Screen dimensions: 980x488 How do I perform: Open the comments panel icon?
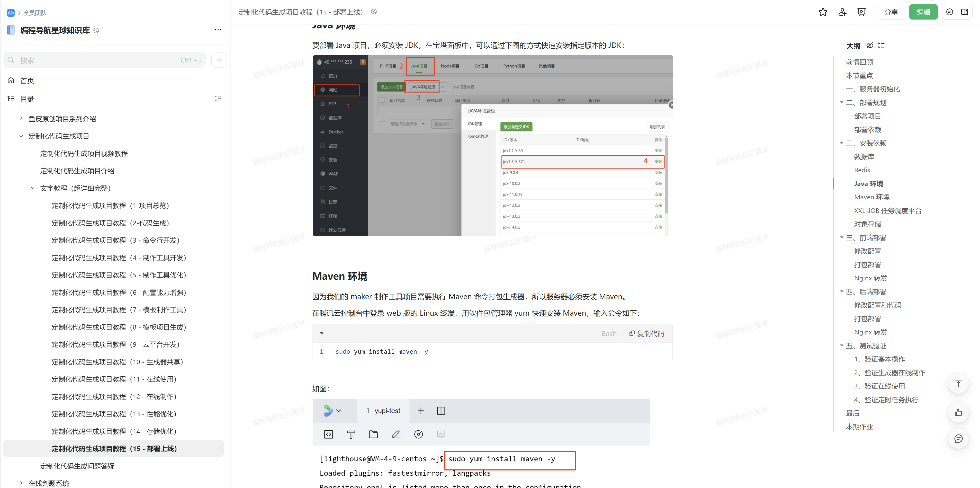pyautogui.click(x=949, y=12)
